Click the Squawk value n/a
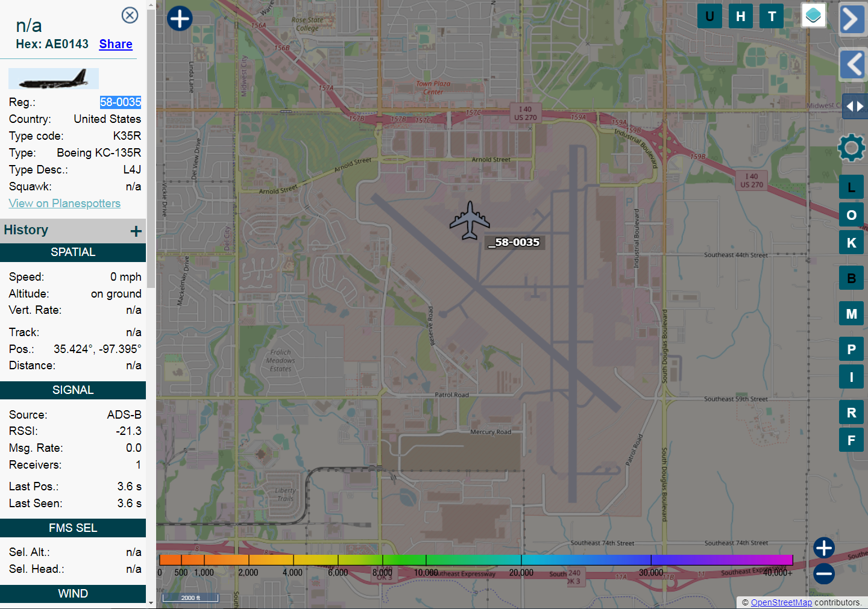 click(134, 187)
